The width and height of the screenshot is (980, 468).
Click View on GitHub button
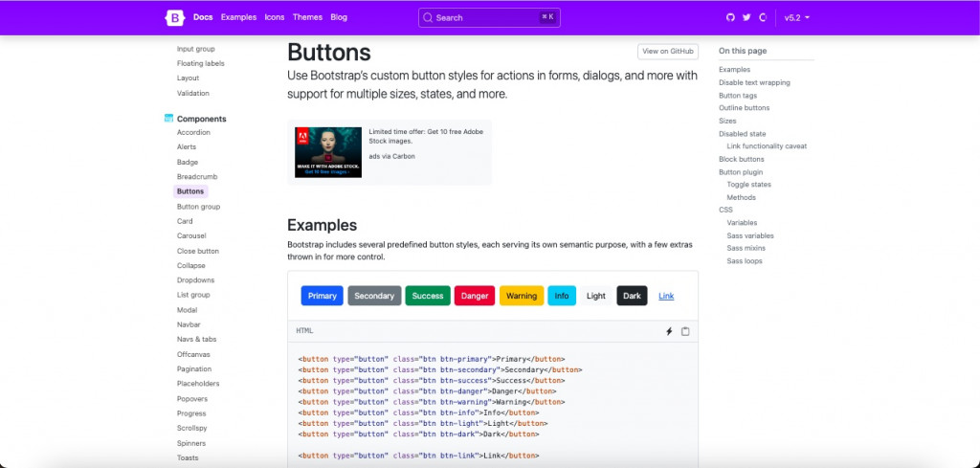click(668, 52)
